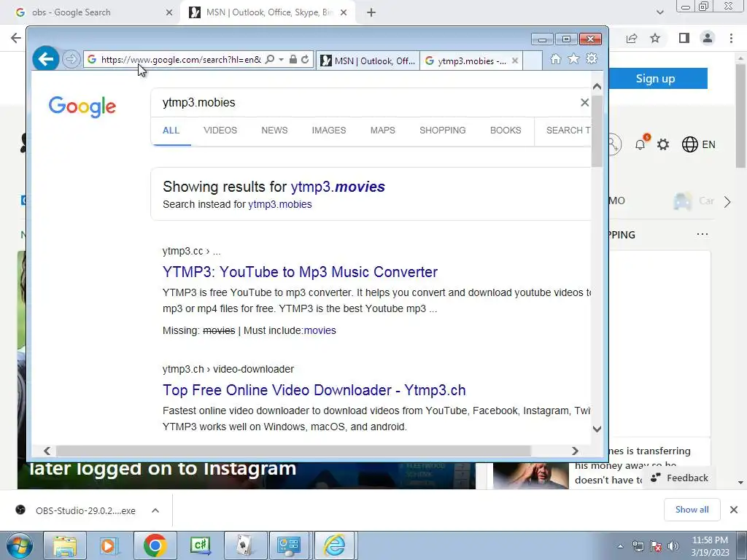Open the Chrome profile avatar
The height and width of the screenshot is (560, 747).
click(708, 38)
